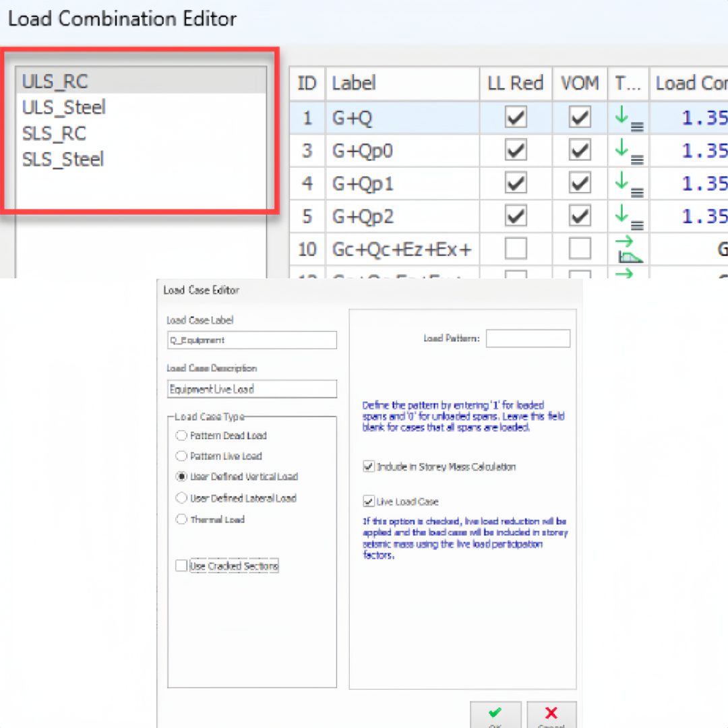Select the G+Qp1 label cell
728x728 pixels.
tap(402, 183)
